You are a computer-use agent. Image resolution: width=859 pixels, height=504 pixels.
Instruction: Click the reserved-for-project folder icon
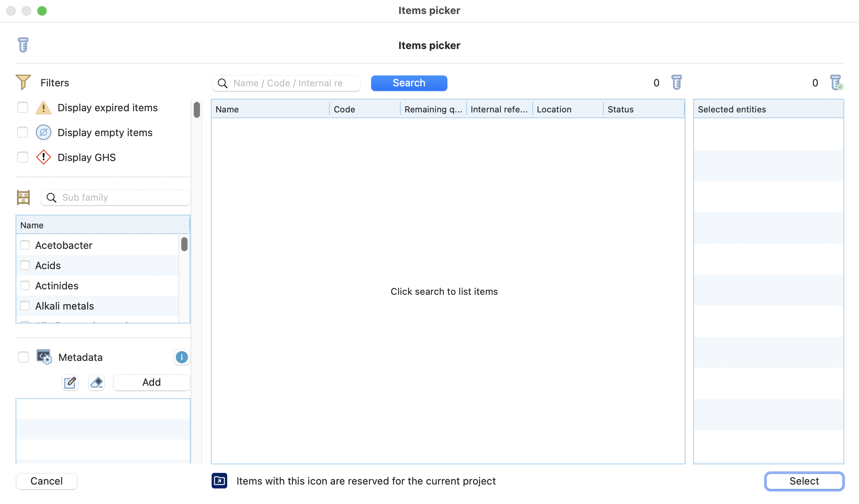pyautogui.click(x=219, y=481)
